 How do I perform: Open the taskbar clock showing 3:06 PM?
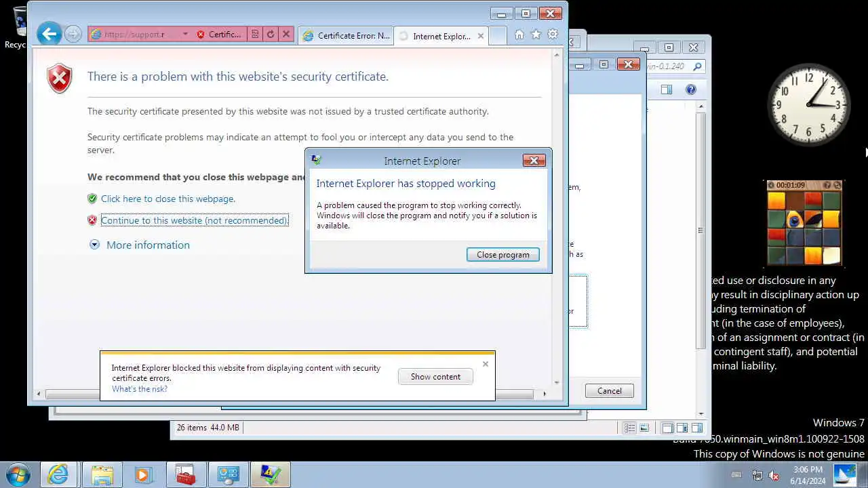pos(808,475)
